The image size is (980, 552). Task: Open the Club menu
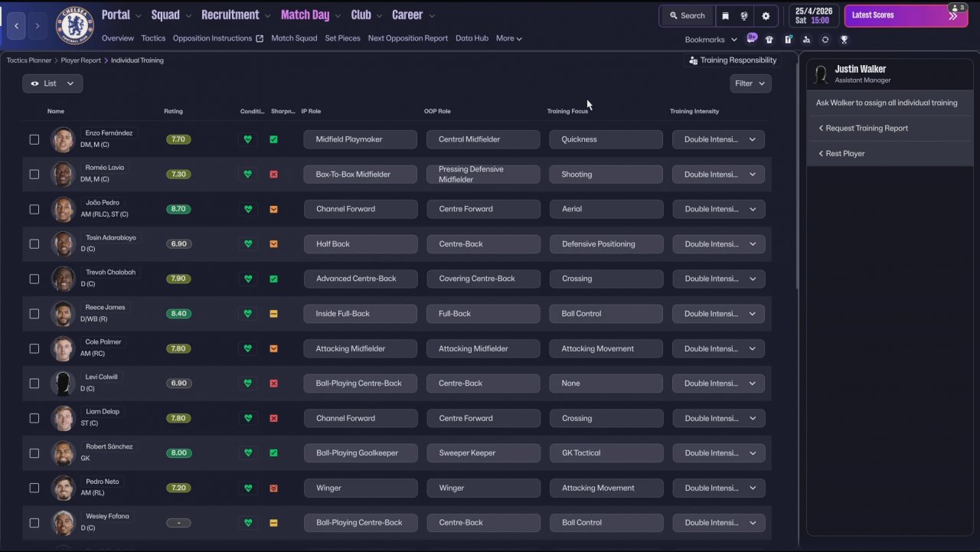[x=367, y=15]
